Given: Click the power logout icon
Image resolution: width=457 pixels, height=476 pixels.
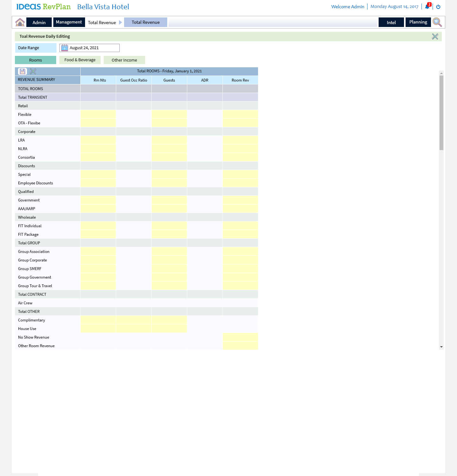Looking at the screenshot, I should [x=438, y=7].
